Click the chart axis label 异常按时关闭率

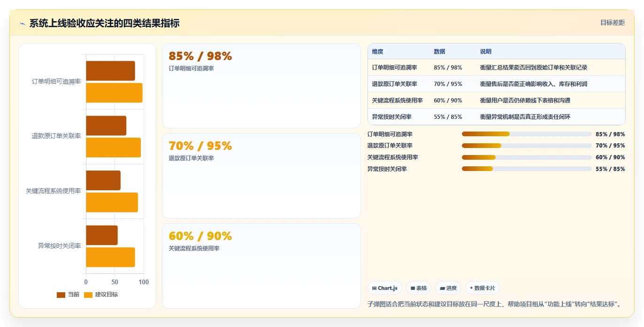(60, 246)
